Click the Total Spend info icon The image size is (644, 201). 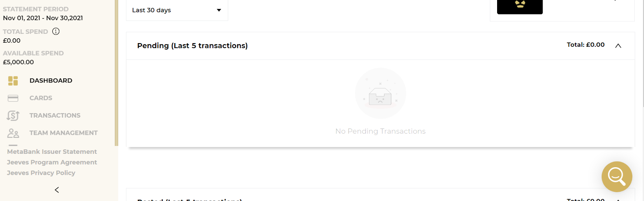(x=56, y=31)
